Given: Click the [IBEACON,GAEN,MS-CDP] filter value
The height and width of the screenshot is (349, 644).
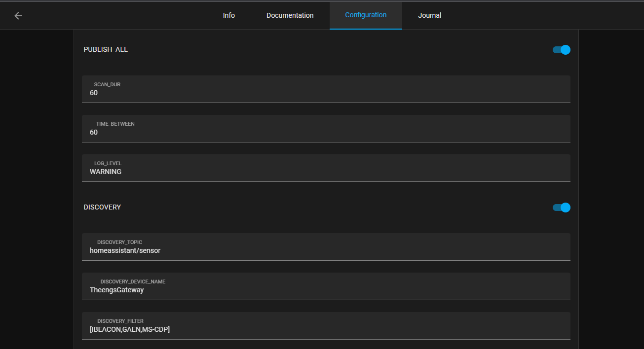Looking at the screenshot, I should pos(129,330).
